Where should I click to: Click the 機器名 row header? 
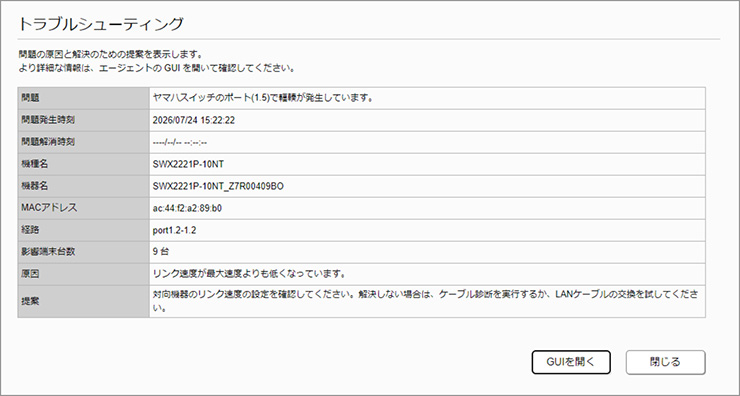point(84,186)
